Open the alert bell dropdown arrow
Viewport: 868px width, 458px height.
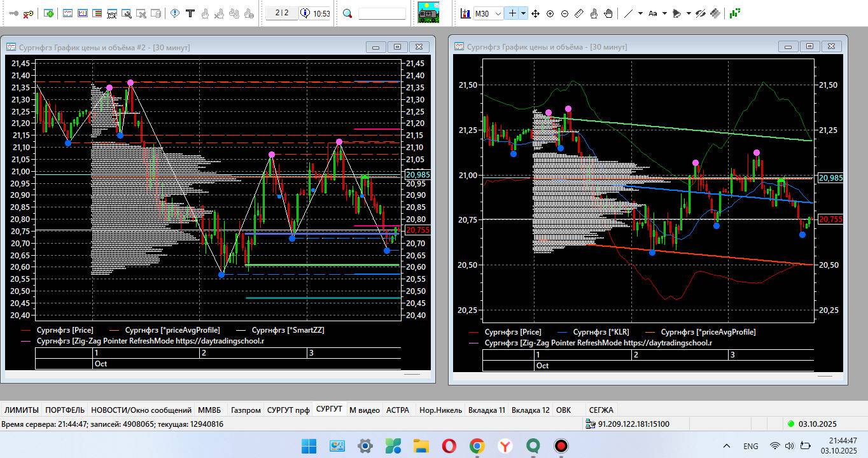689,13
